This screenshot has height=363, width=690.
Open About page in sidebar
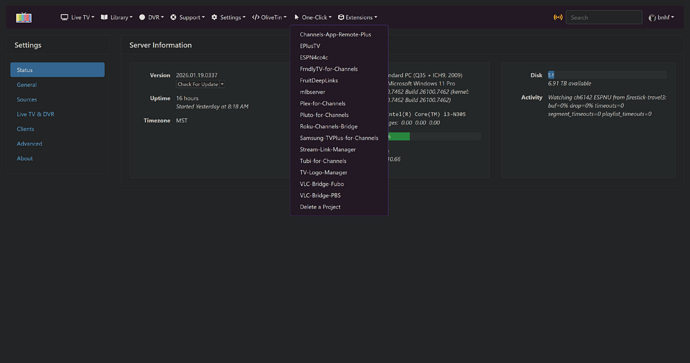pyautogui.click(x=25, y=158)
